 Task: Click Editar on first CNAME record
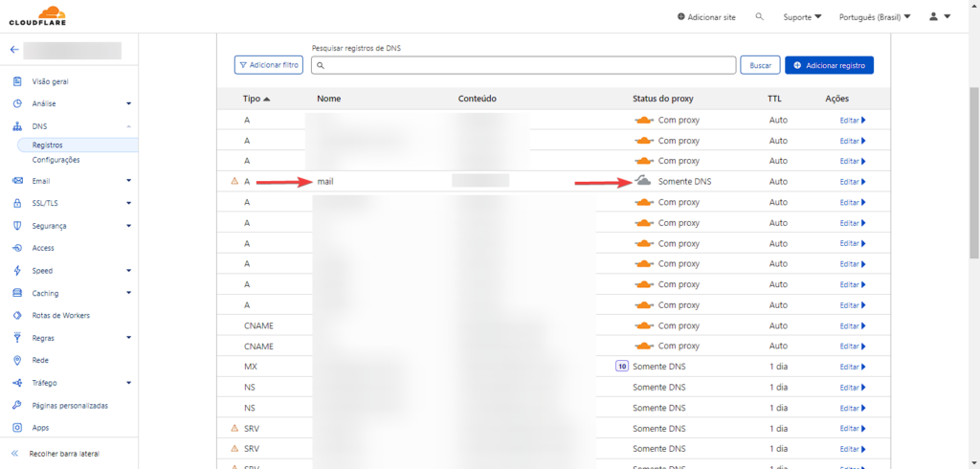pos(853,326)
